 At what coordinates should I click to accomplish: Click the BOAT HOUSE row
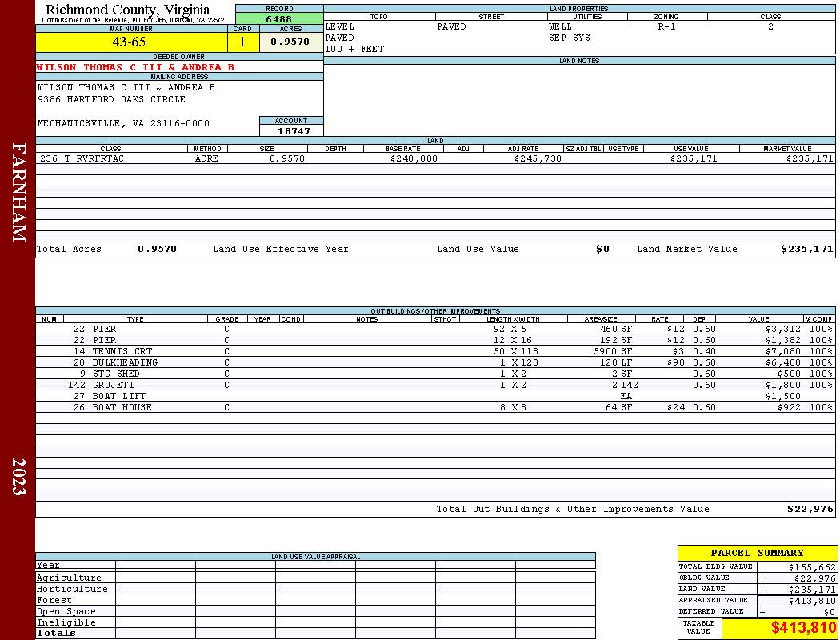435,407
